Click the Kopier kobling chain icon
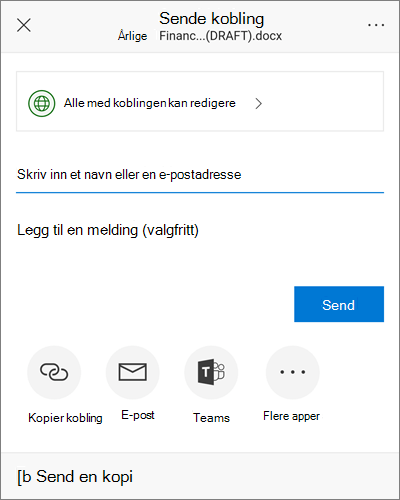This screenshot has width=400, height=500. (x=54, y=372)
